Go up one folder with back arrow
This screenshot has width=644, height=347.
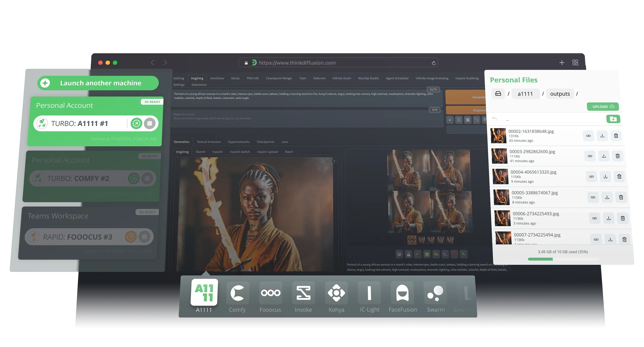click(494, 119)
